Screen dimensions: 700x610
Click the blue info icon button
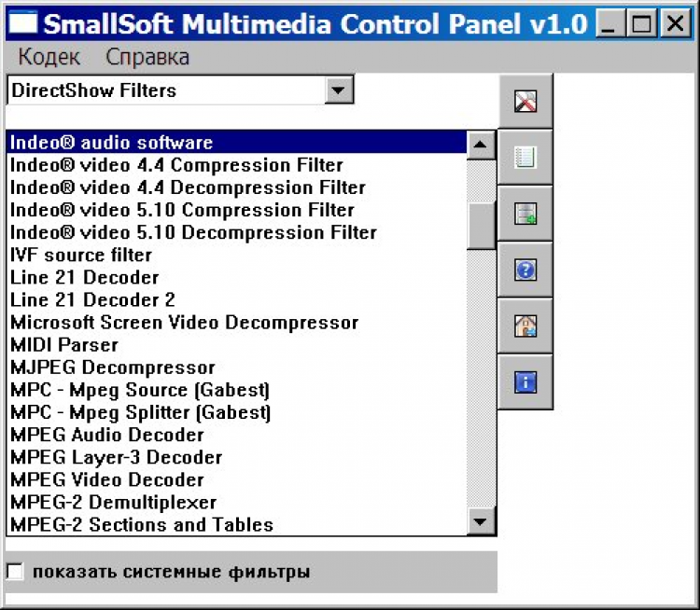coord(525,382)
